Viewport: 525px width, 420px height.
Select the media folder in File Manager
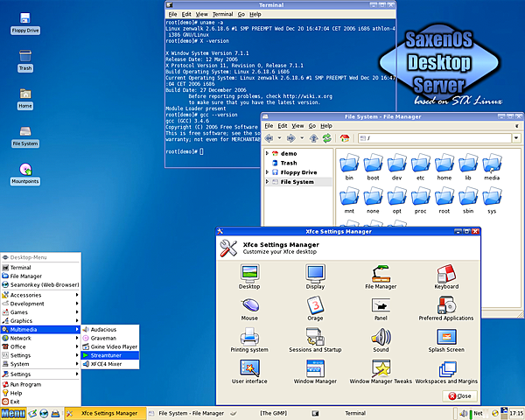coord(492,167)
